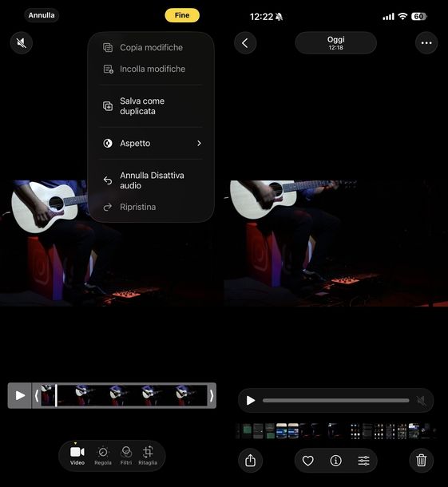Image resolution: width=448 pixels, height=487 pixels.
Task: Show info with the i icon
Action: 336,461
